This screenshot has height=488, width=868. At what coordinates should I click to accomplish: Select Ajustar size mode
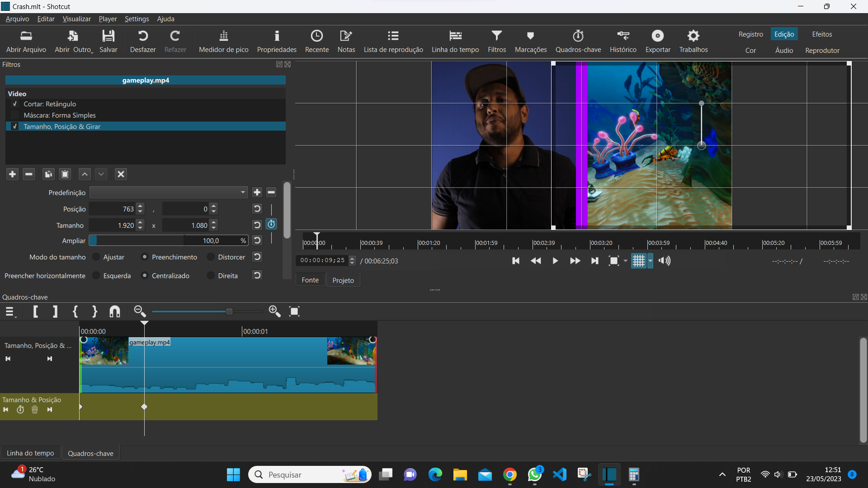(x=96, y=257)
